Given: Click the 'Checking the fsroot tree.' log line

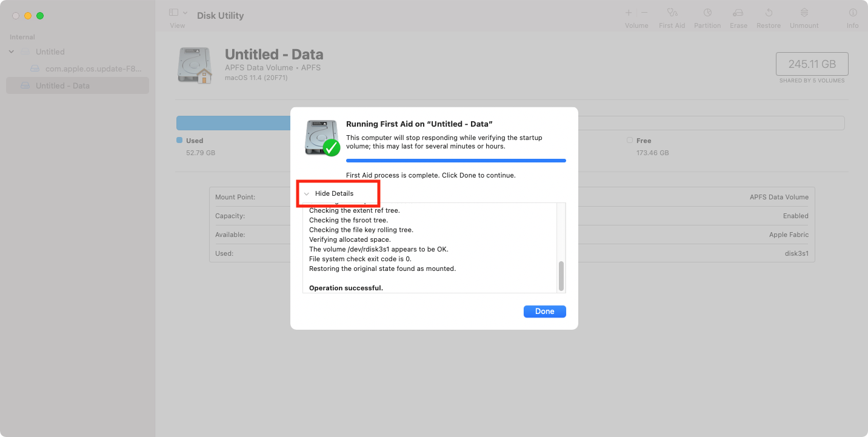Looking at the screenshot, I should click(x=349, y=220).
